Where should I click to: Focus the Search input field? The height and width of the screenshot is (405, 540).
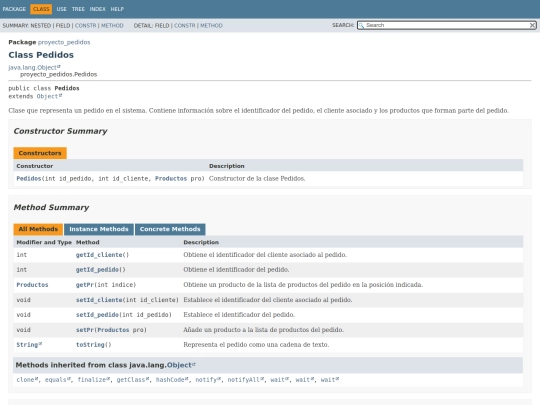pos(447,25)
